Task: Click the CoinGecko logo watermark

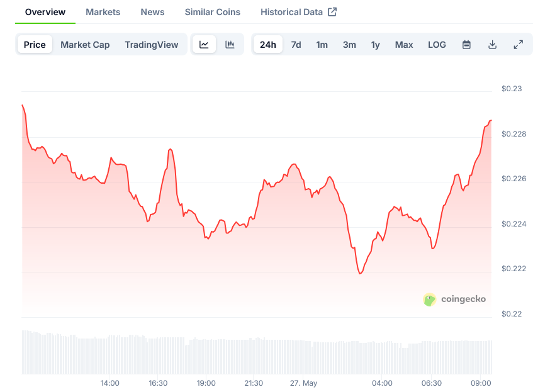Action: [x=454, y=299]
